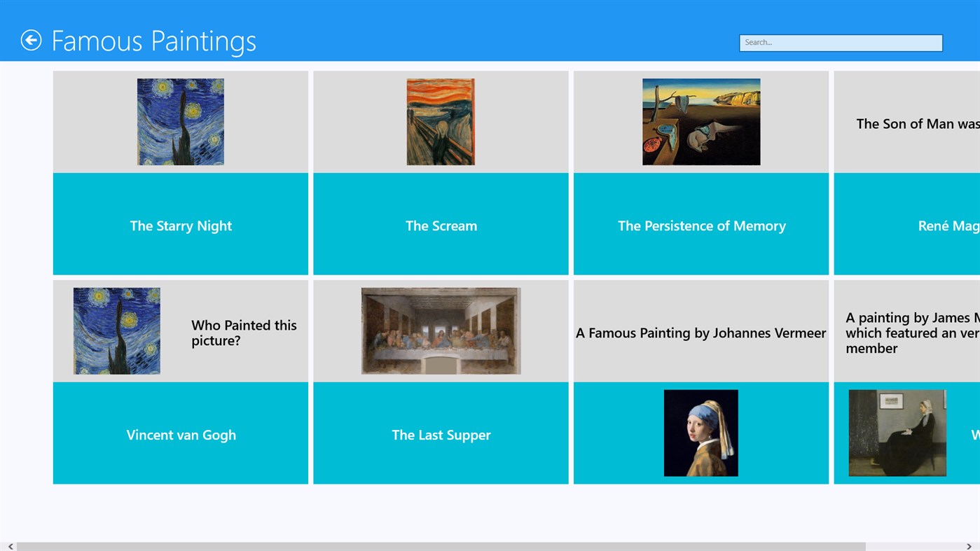Click the Whistler's Mother painting image
Screen dimensions: 980x551
[x=897, y=432]
